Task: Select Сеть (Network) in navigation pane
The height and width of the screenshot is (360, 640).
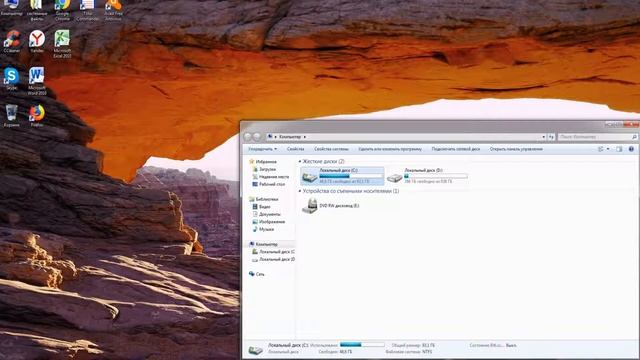Action: [x=257, y=274]
